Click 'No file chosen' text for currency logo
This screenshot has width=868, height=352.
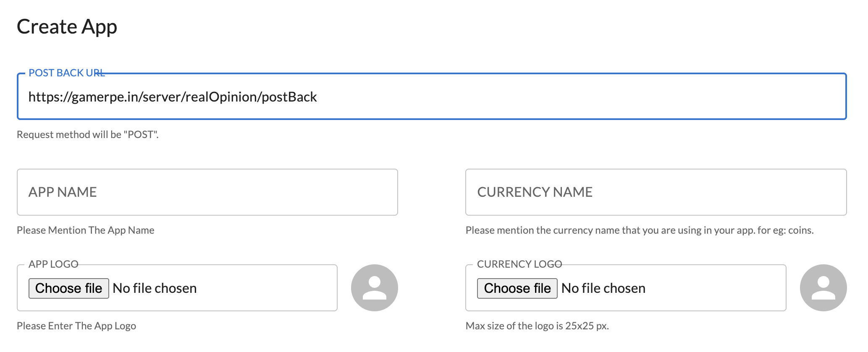click(x=603, y=289)
